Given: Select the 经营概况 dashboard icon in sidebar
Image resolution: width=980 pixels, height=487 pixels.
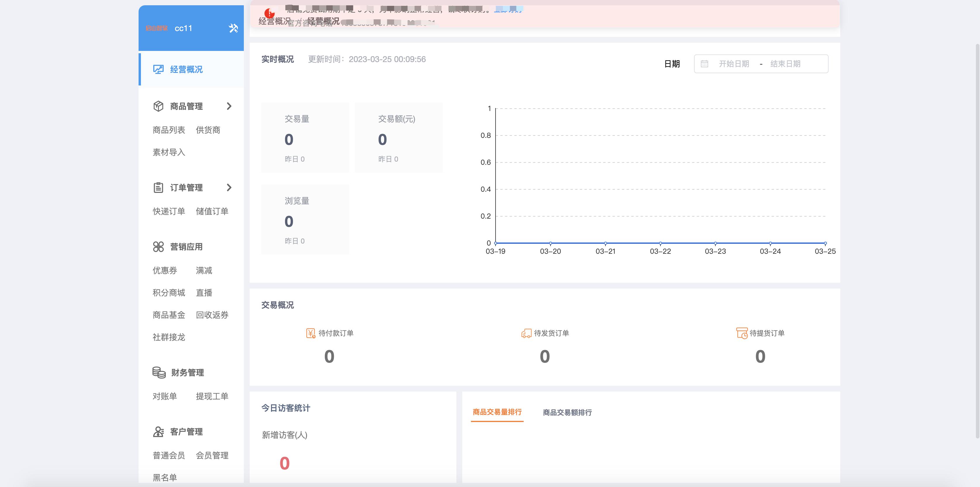Looking at the screenshot, I should [158, 69].
